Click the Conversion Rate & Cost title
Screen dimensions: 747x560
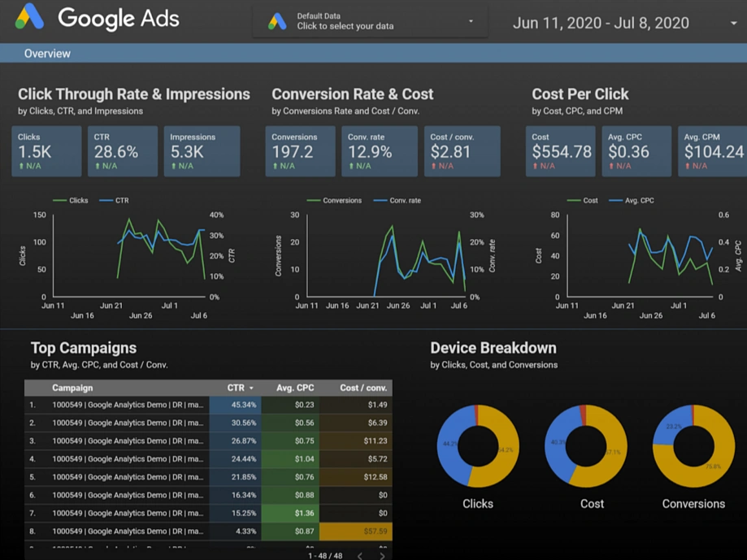click(x=353, y=94)
